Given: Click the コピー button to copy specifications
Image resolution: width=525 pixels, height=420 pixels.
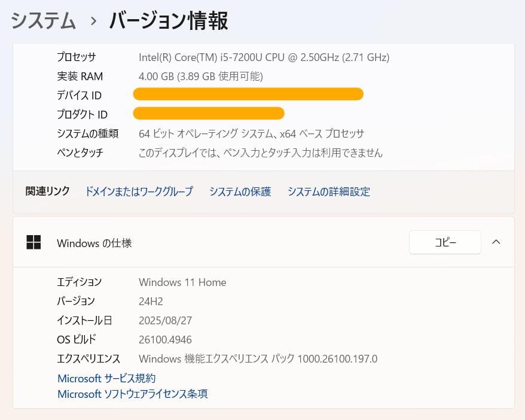Looking at the screenshot, I should (445, 242).
